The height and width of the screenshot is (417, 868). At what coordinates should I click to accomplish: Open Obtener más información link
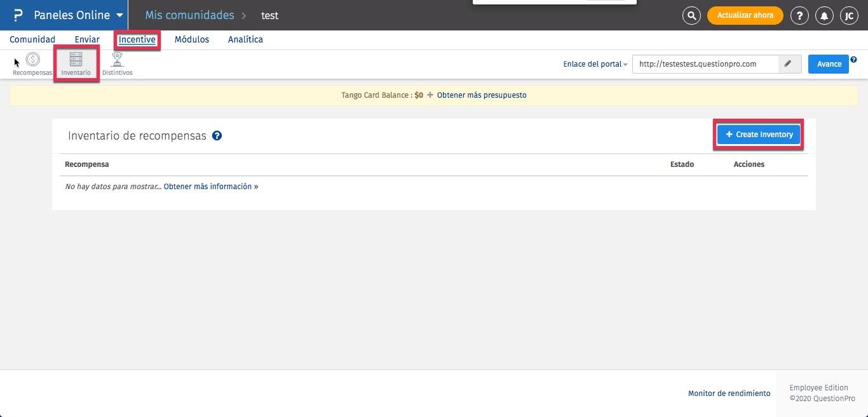coord(211,187)
